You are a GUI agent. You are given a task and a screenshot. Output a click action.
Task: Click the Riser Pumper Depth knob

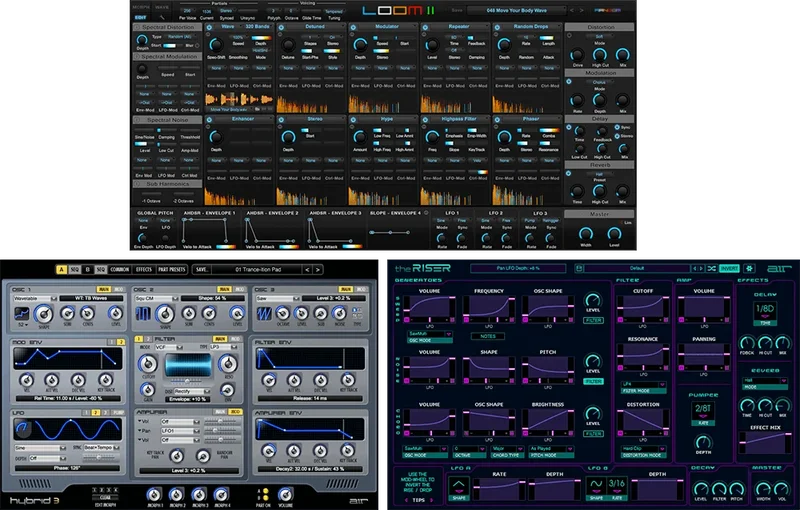pyautogui.click(x=703, y=442)
